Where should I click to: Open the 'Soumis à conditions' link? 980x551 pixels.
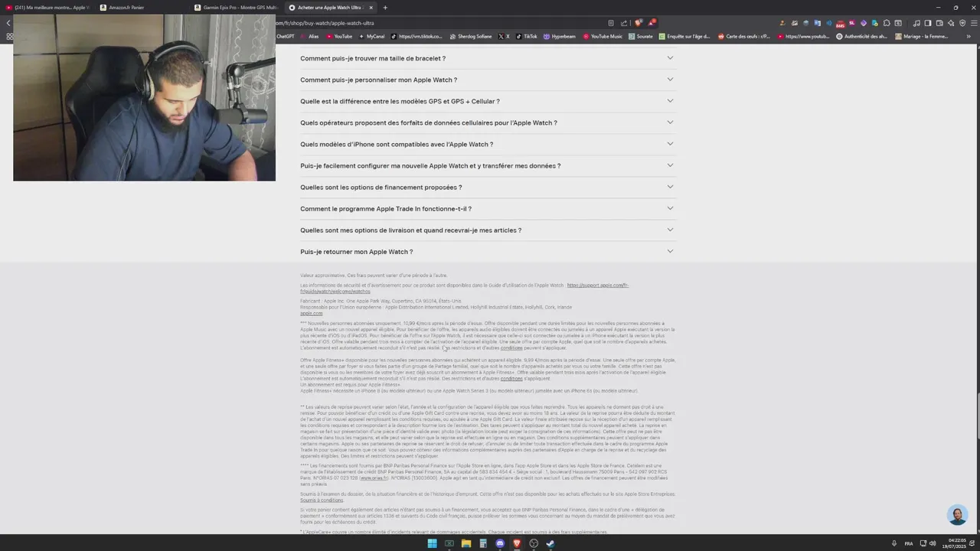click(x=321, y=500)
